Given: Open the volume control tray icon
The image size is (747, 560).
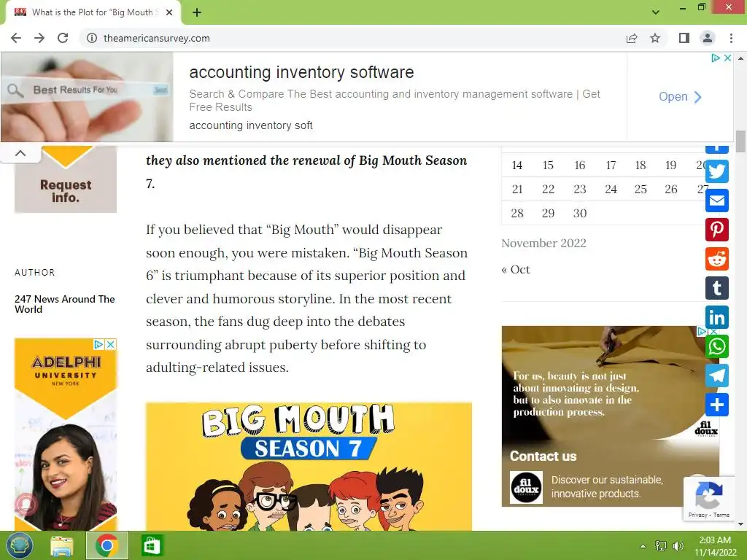Looking at the screenshot, I should (678, 546).
